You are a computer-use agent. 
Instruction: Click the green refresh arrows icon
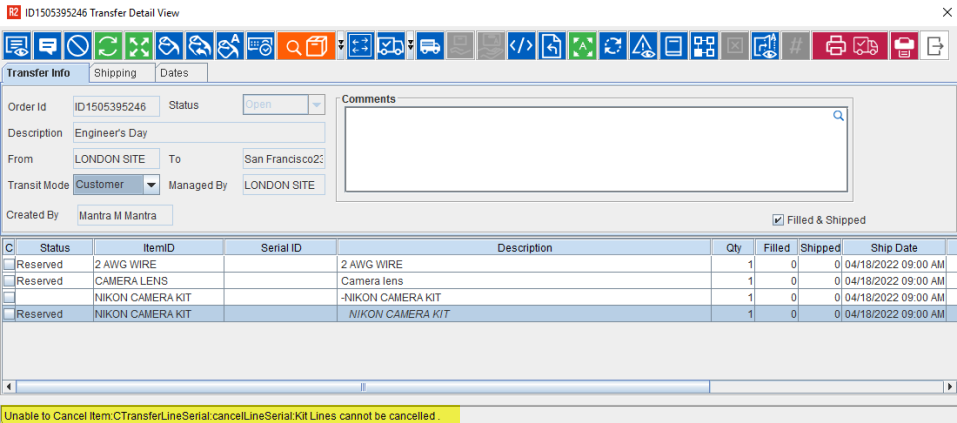pyautogui.click(x=108, y=45)
